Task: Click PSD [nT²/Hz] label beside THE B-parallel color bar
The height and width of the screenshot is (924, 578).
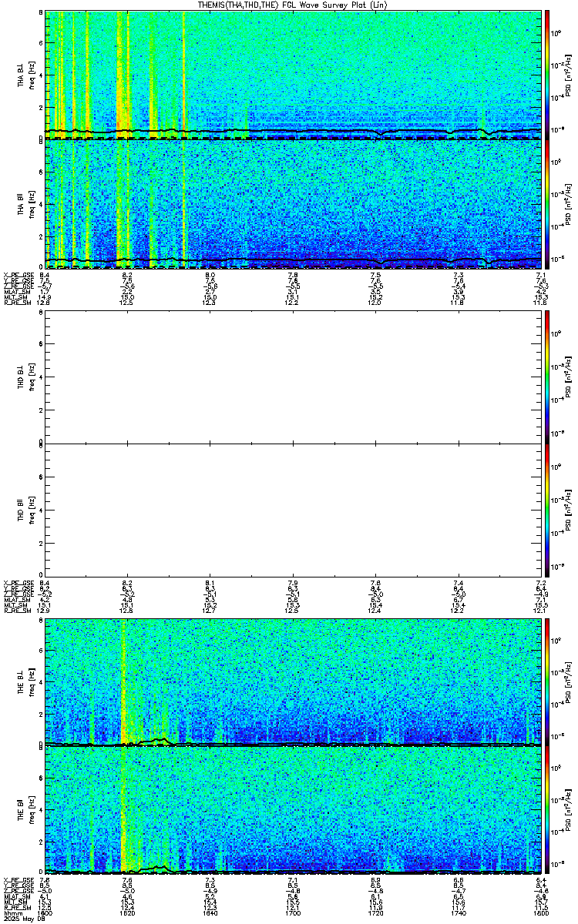Action: tap(568, 810)
